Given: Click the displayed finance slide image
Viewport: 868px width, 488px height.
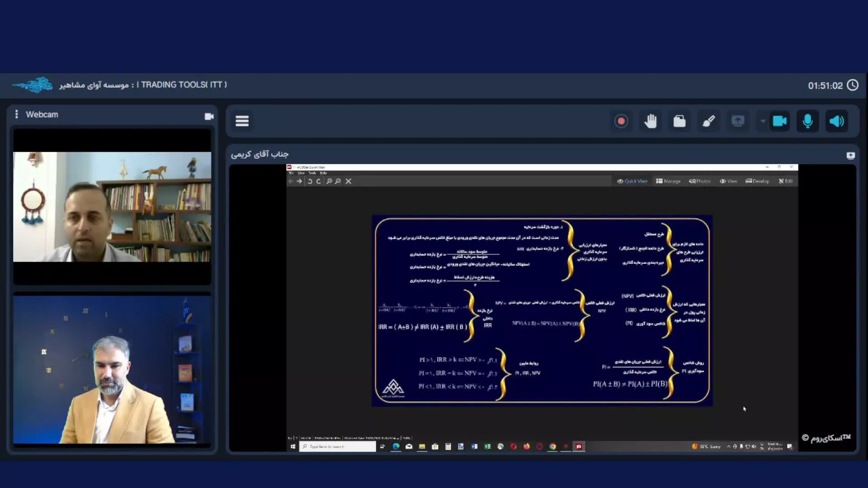Looking at the screenshot, I should tap(542, 311).
